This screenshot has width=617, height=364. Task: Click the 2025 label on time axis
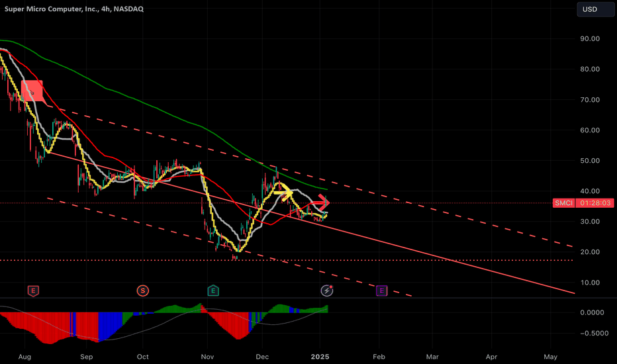coord(320,357)
